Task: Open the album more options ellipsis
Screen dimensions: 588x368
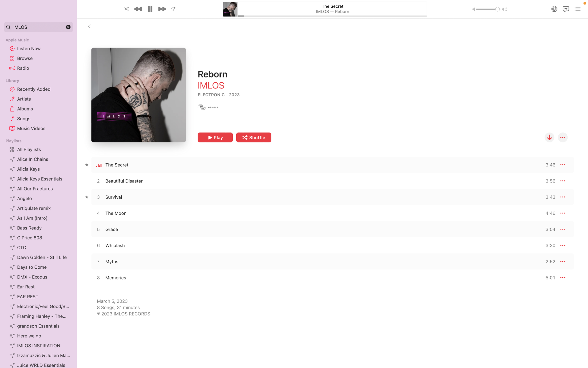Action: (562, 137)
